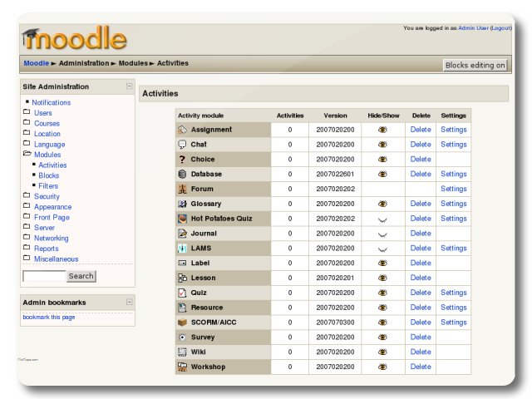The height and width of the screenshot is (399, 532).
Task: Hide the Database module with eye icon
Action: pos(382,174)
